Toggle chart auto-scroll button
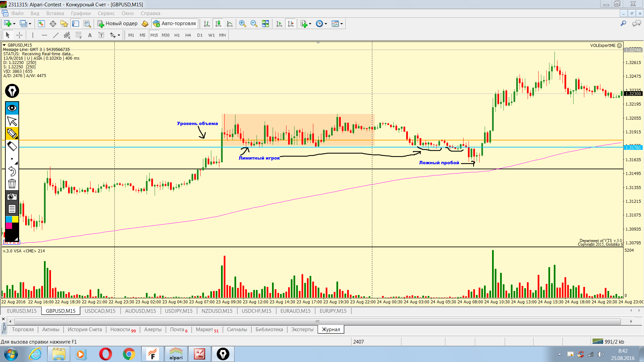The height and width of the screenshot is (362, 644). click(x=279, y=23)
